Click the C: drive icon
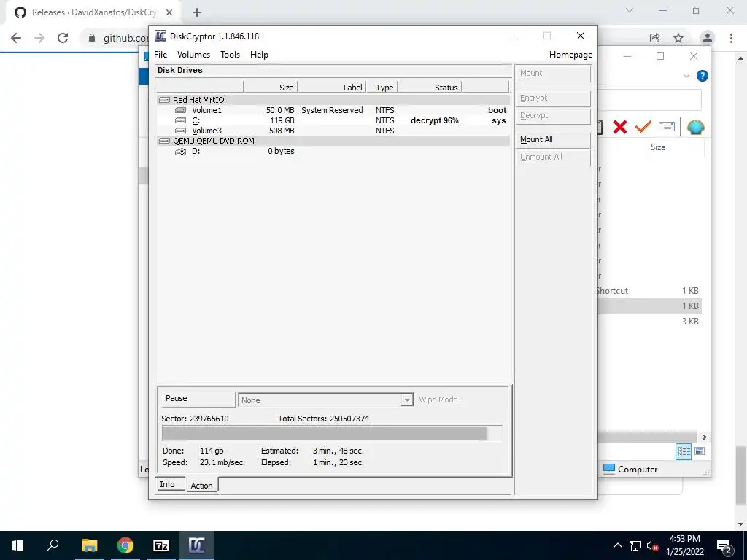Viewport: 747px width, 560px height. click(x=181, y=120)
